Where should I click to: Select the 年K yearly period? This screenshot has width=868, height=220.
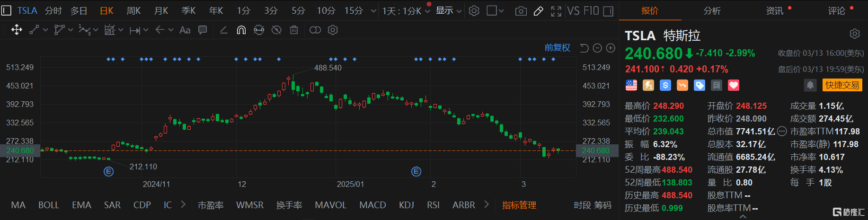[x=216, y=10]
